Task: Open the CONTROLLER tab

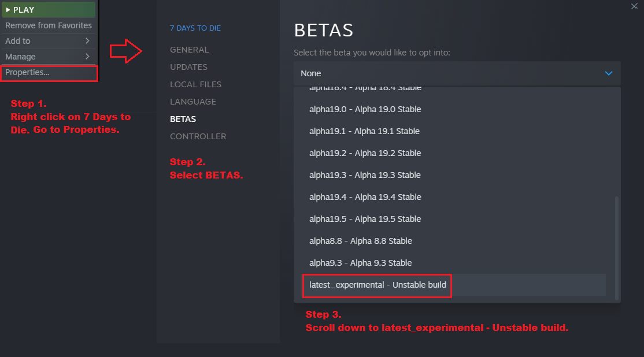Action: pyautogui.click(x=198, y=136)
